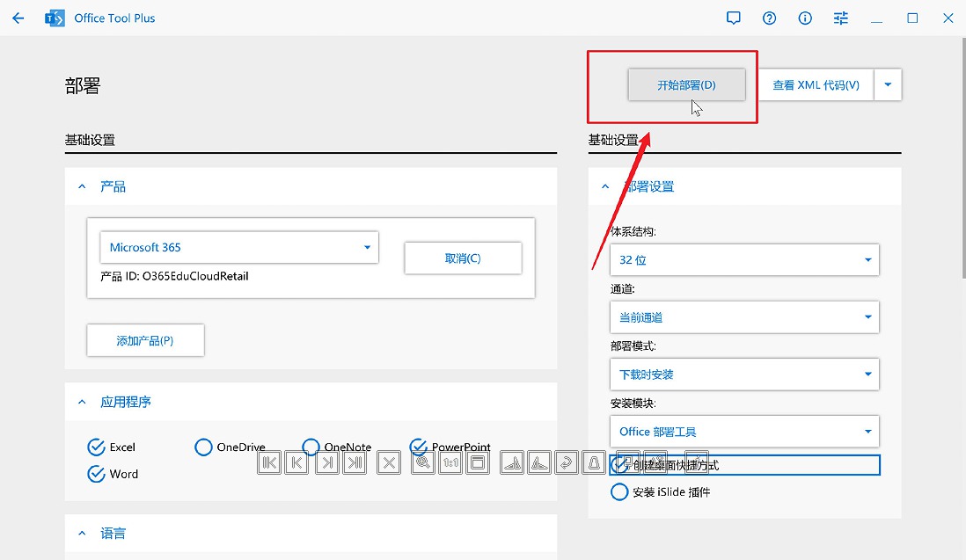Enable the OneDrive application
The height and width of the screenshot is (560, 966).
(x=203, y=447)
